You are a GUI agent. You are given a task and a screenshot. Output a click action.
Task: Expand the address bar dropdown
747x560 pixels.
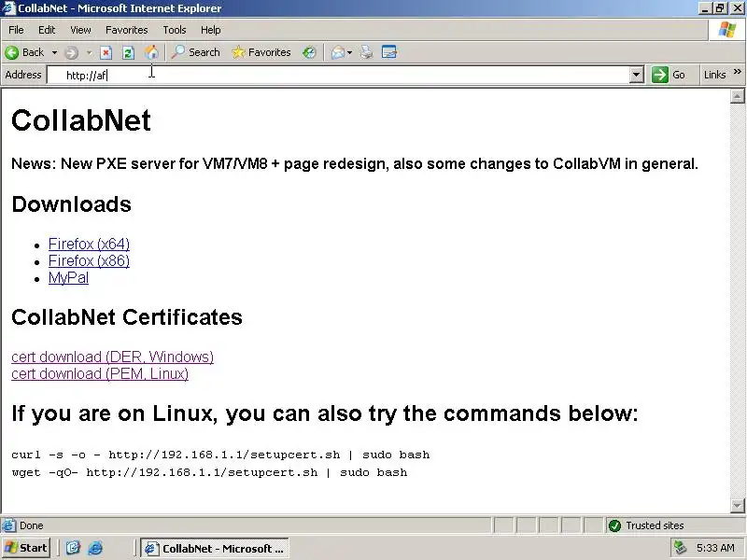(637, 76)
